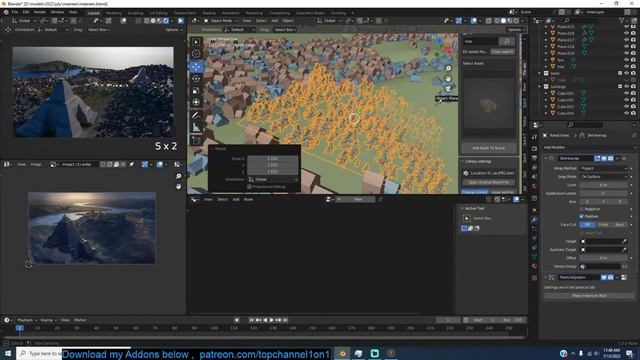
Task: Open the Modifier properties wrench tab
Action: (534, 220)
